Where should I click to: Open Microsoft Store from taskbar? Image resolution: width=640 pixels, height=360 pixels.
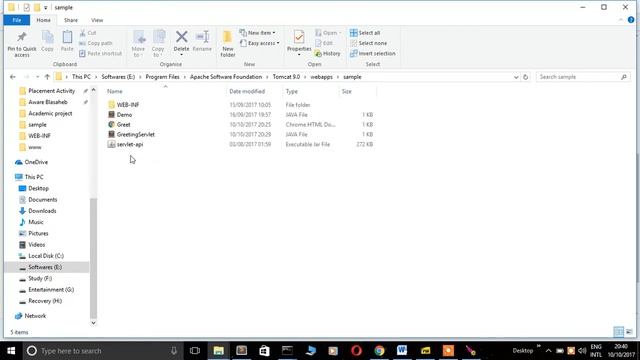[x=264, y=351]
